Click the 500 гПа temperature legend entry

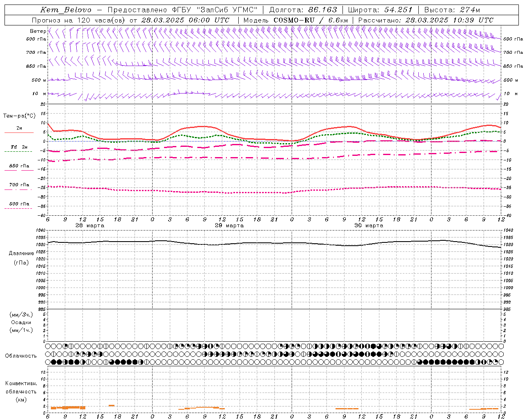[x=19, y=204]
